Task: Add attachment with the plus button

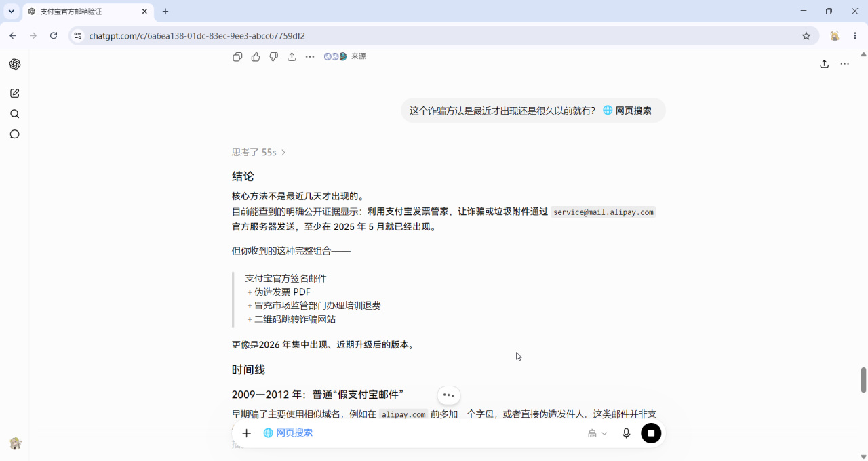Action: pos(247,433)
